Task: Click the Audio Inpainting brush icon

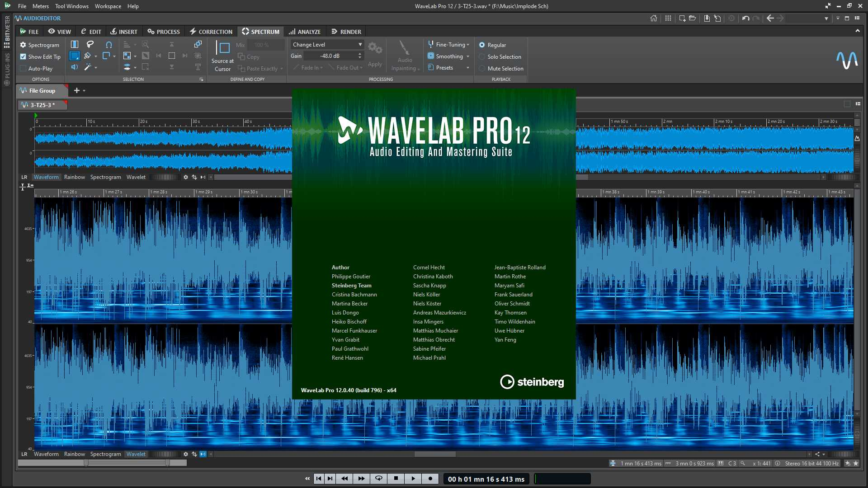Action: click(x=404, y=47)
